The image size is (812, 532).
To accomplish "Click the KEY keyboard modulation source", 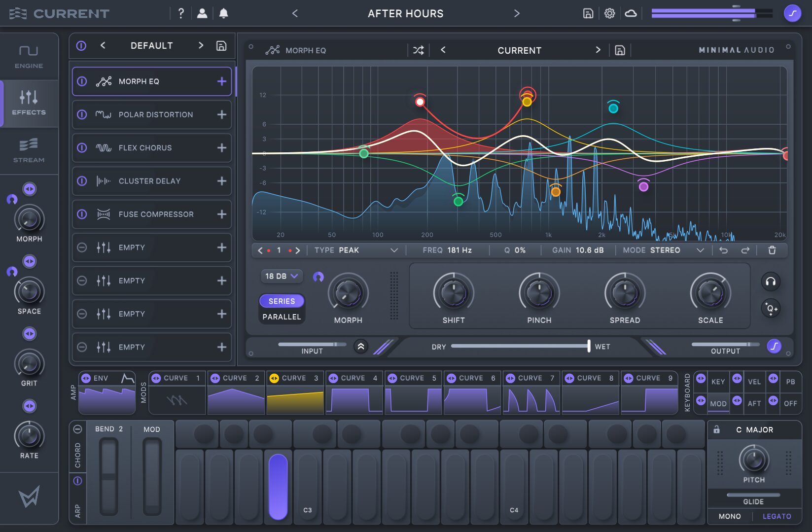I will point(718,382).
